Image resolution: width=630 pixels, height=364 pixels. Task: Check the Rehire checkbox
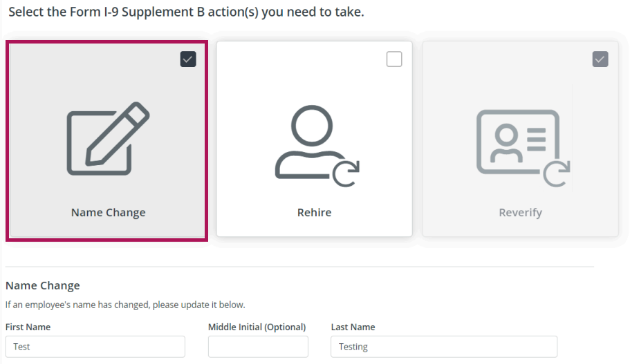tap(394, 59)
